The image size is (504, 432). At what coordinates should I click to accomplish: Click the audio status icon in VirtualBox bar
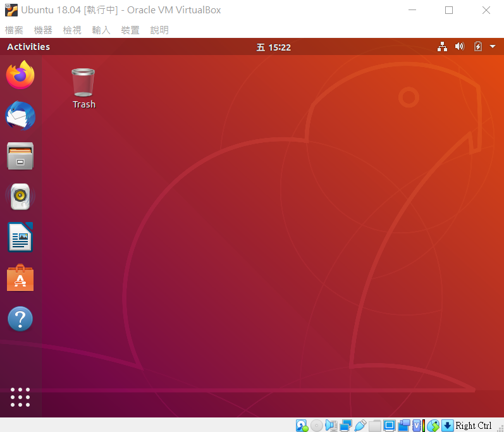coord(331,425)
